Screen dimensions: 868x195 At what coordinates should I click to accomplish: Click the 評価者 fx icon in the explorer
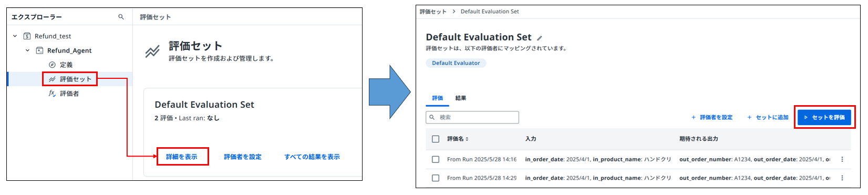click(52, 93)
